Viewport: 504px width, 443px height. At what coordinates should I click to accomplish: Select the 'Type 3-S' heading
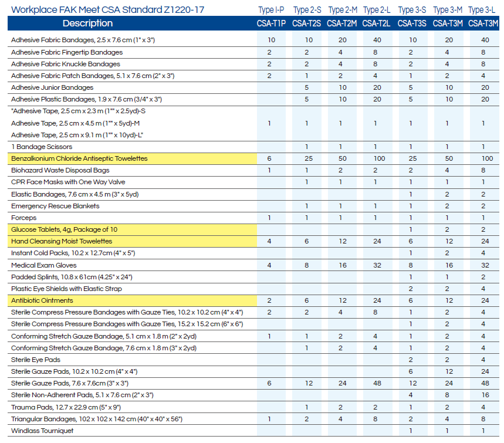coord(412,10)
